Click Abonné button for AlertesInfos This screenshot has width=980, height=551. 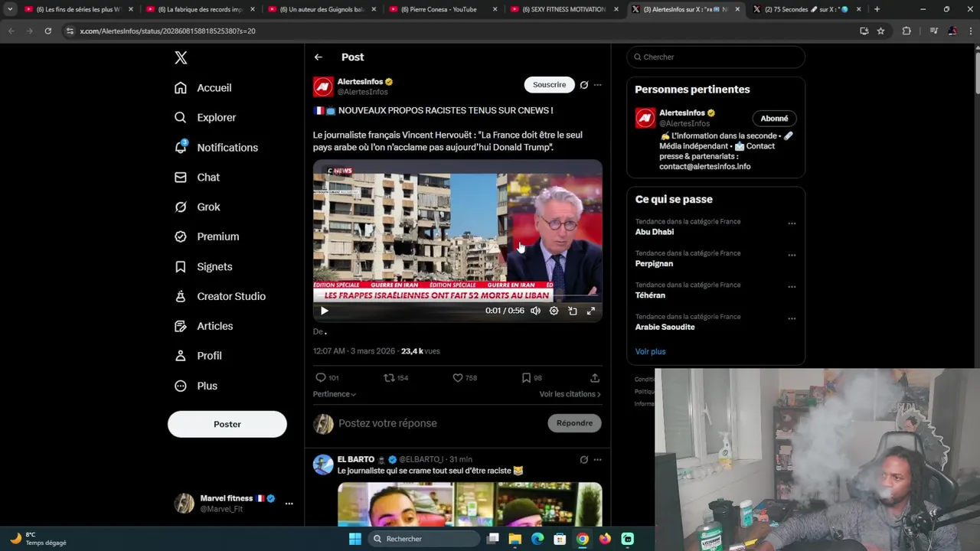774,119
